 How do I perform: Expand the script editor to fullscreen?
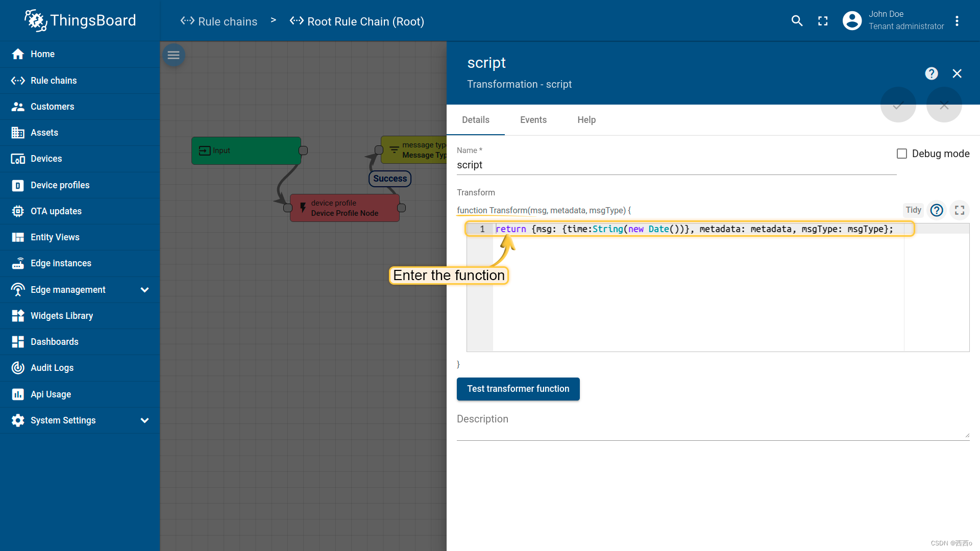[x=960, y=210]
